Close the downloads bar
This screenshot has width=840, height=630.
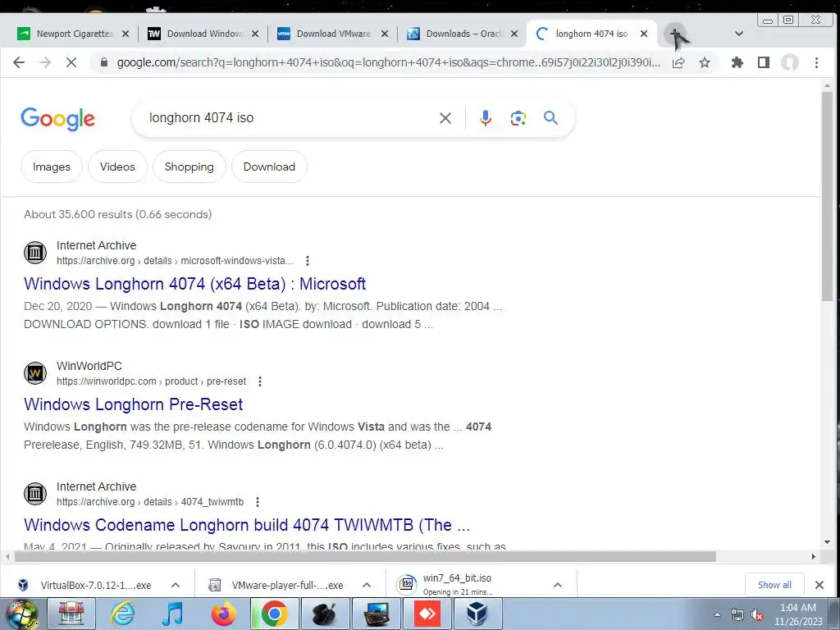819,585
